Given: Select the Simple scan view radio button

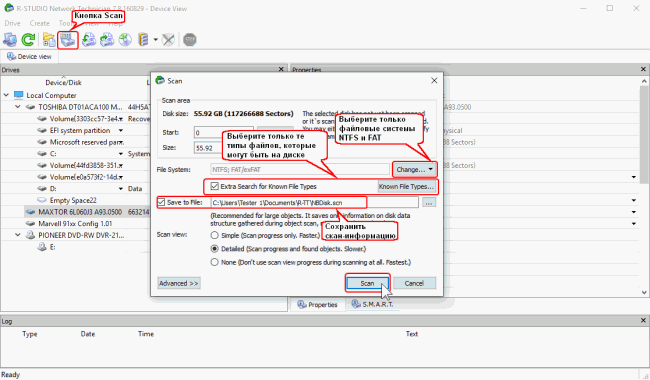Looking at the screenshot, I should pos(214,235).
